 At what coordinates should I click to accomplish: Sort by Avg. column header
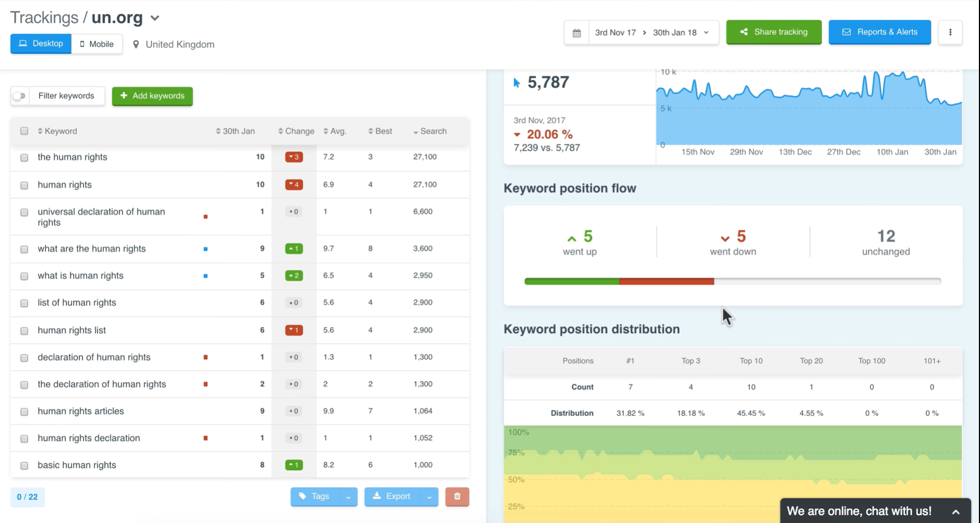[x=335, y=131]
